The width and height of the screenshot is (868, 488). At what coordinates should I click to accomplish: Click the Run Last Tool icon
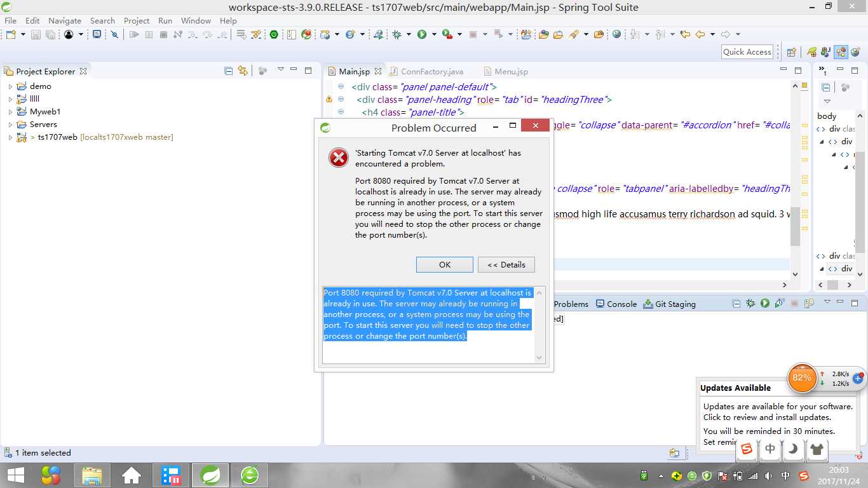point(447,34)
